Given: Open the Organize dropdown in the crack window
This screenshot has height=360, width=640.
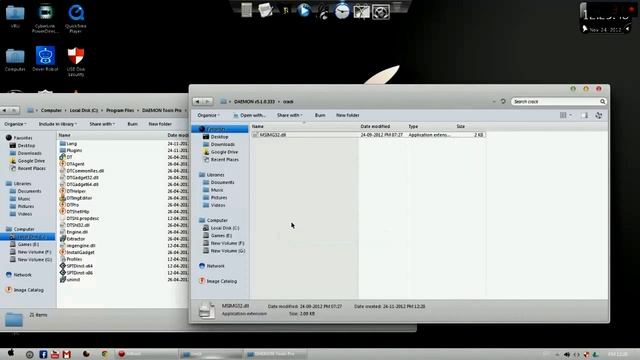Looking at the screenshot, I should coord(209,116).
